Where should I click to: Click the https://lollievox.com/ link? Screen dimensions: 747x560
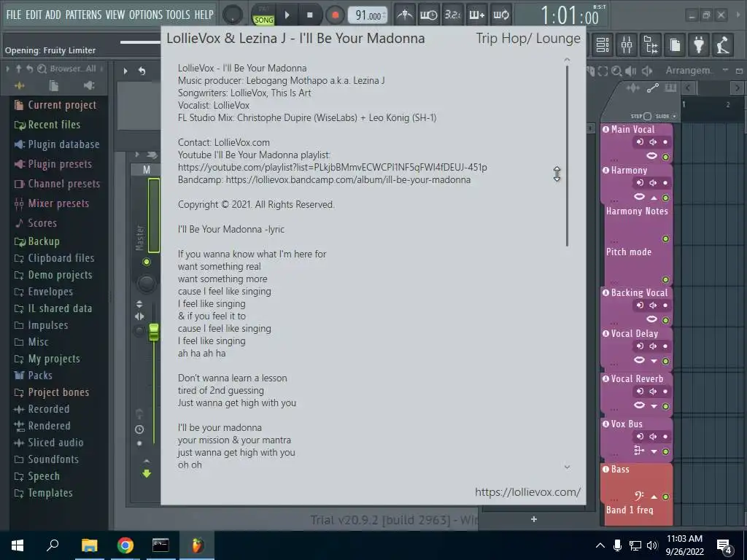527,492
